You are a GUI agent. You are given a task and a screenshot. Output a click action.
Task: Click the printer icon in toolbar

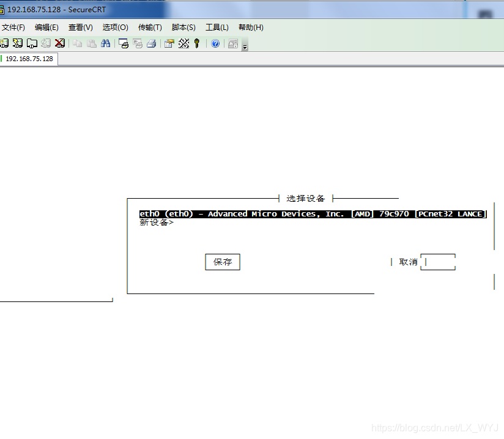[152, 43]
